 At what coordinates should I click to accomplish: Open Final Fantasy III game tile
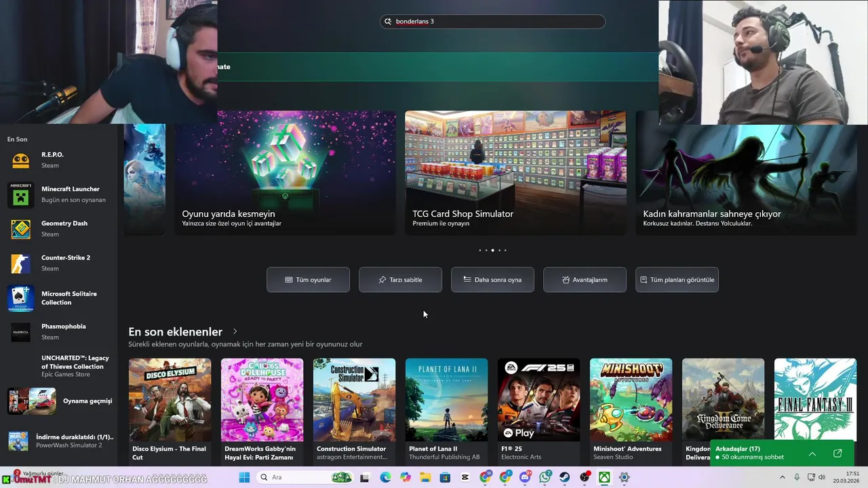click(815, 400)
